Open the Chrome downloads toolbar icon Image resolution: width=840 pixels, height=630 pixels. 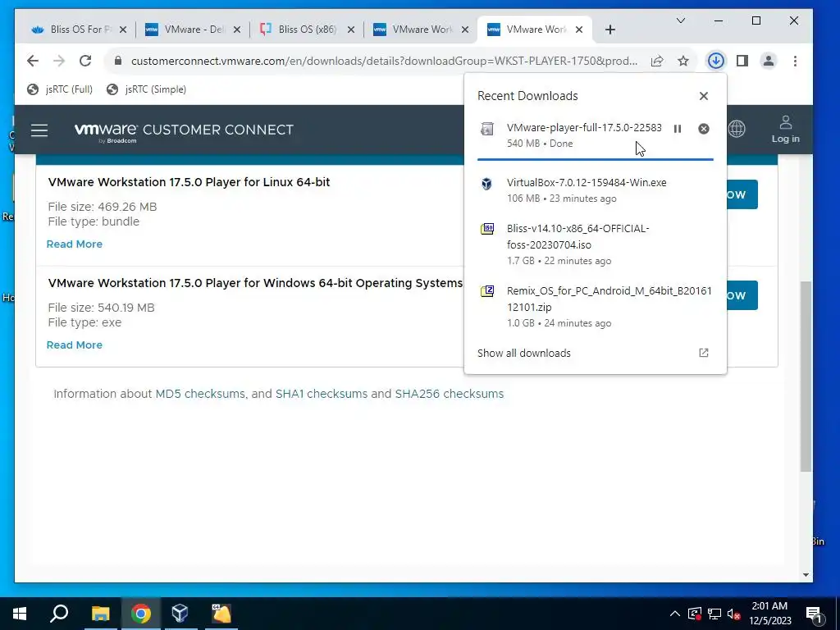tap(715, 61)
